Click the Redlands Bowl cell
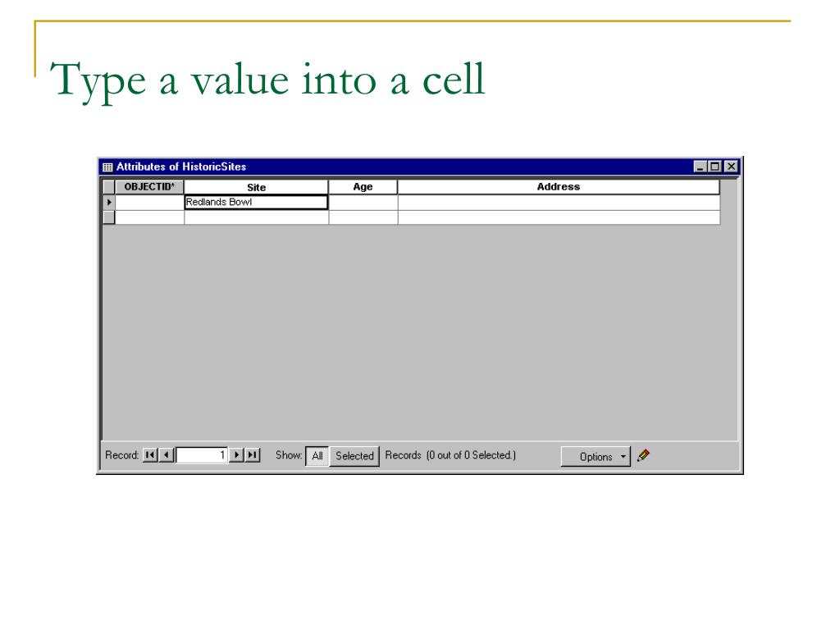840x630 pixels. pos(256,202)
